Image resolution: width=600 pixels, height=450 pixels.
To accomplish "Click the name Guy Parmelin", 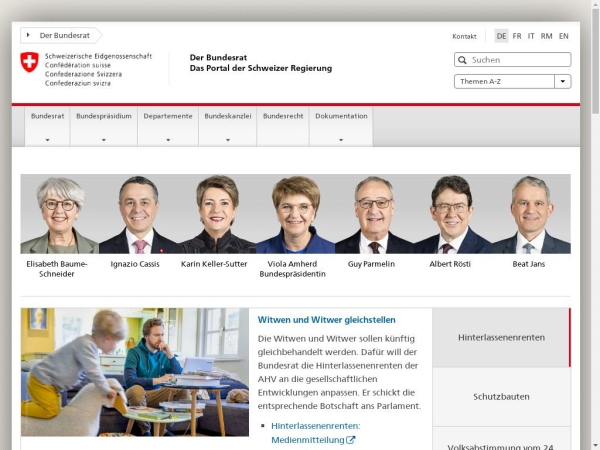I will pyautogui.click(x=371, y=264).
